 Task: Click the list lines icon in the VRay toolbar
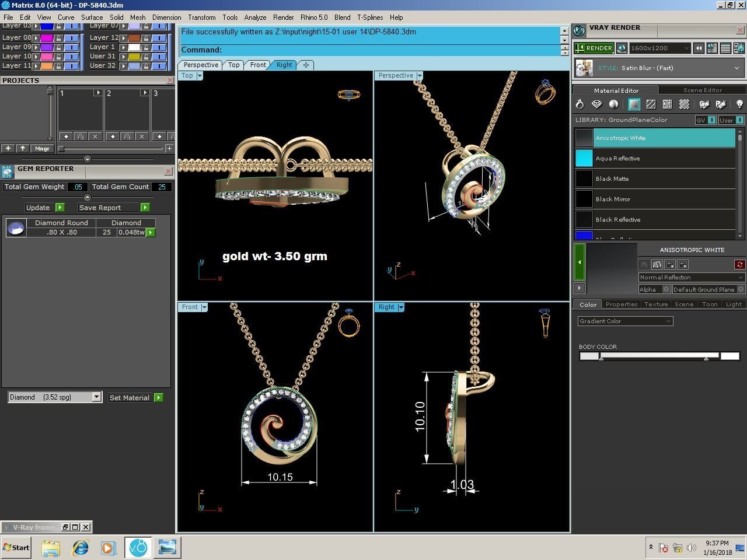point(725,48)
